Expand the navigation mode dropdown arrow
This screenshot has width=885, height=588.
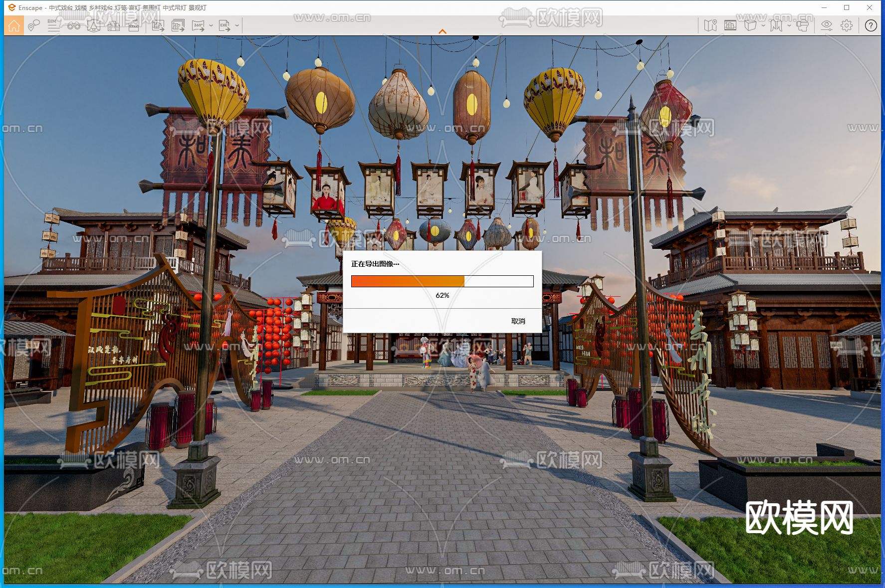789,25
